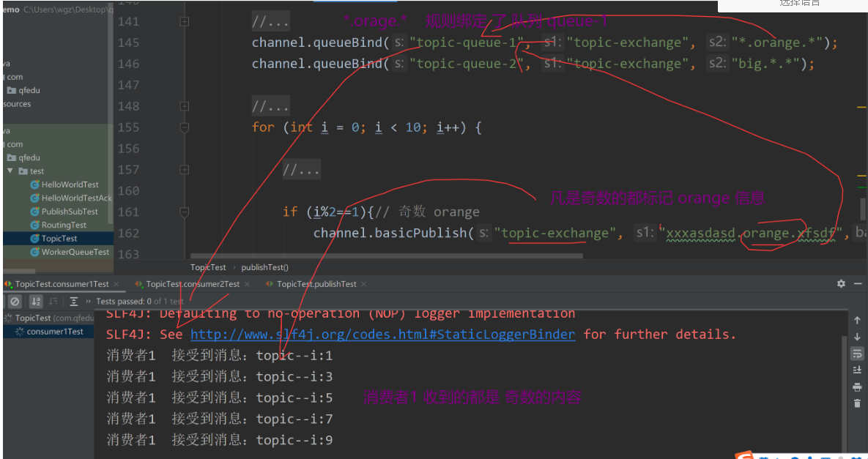
Task: Click the editor vertical scrollbar thumb
Action: [x=863, y=209]
